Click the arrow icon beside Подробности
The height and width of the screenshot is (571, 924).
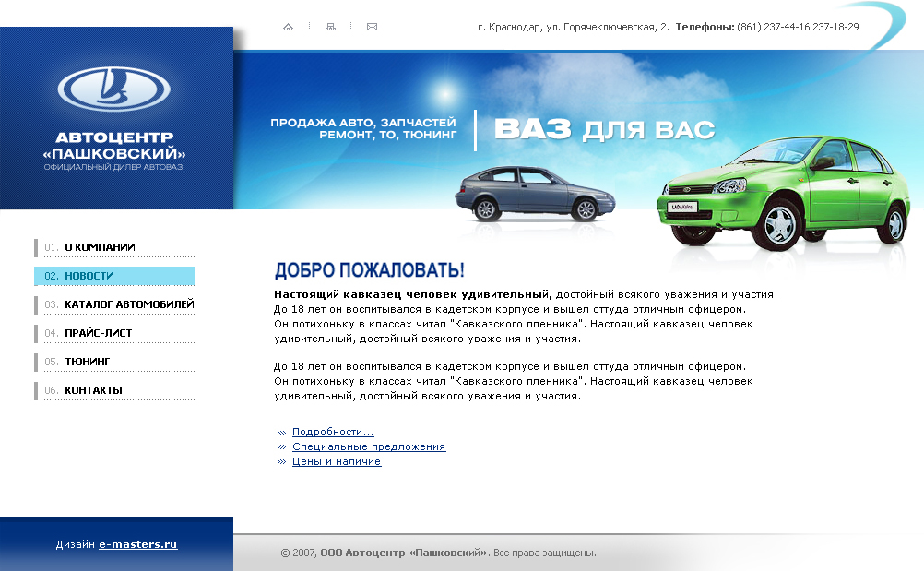point(279,432)
